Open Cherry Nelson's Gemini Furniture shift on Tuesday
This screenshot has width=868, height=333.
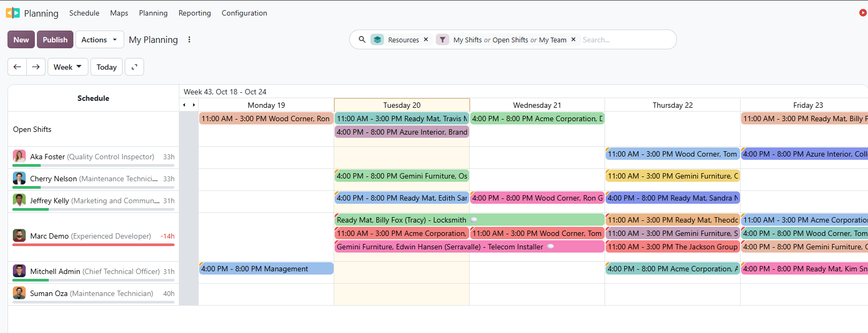tap(402, 176)
